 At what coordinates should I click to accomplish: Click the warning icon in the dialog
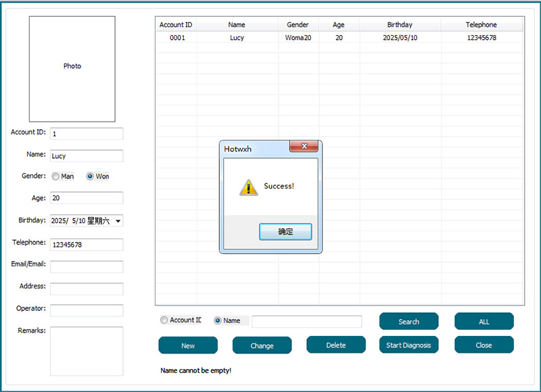(248, 187)
